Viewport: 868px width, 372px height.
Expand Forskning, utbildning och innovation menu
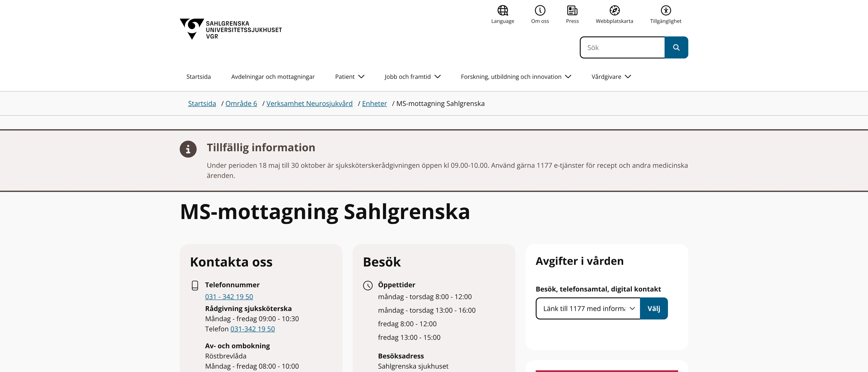point(516,77)
